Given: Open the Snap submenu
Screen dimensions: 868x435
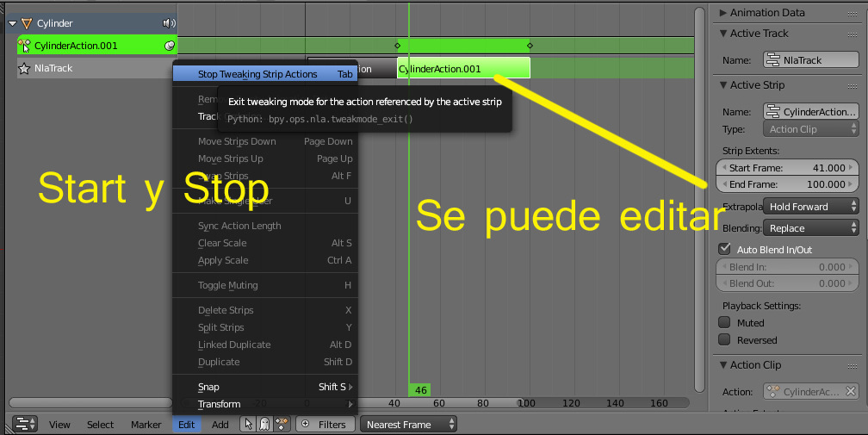Looking at the screenshot, I should click(265, 387).
